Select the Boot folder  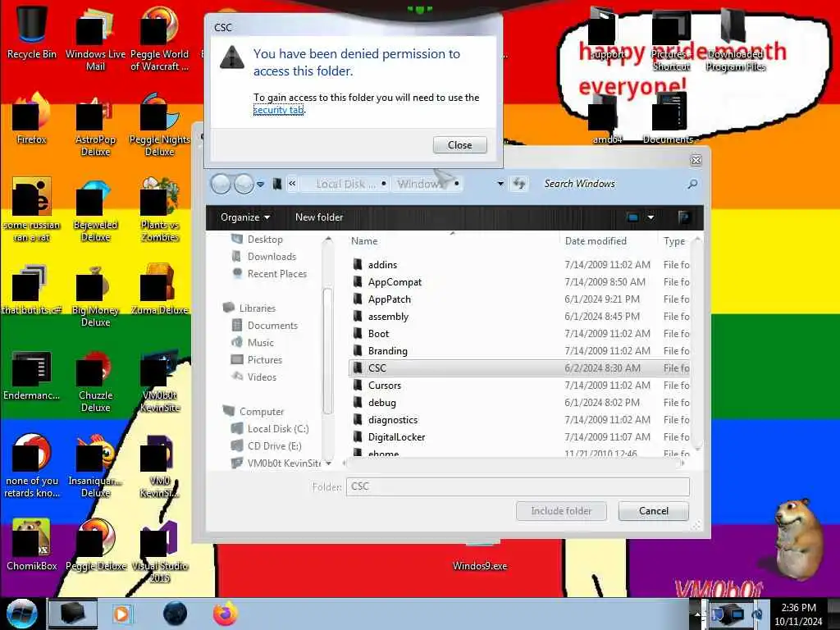click(x=519, y=333)
